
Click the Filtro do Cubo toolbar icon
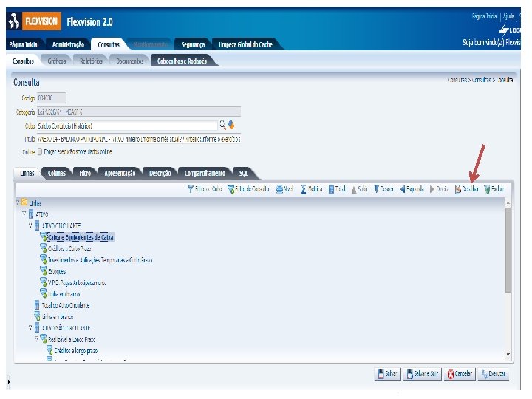click(x=191, y=189)
